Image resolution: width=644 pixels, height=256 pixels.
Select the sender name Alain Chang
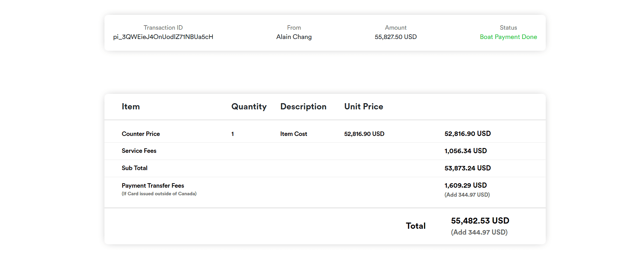pyautogui.click(x=294, y=37)
